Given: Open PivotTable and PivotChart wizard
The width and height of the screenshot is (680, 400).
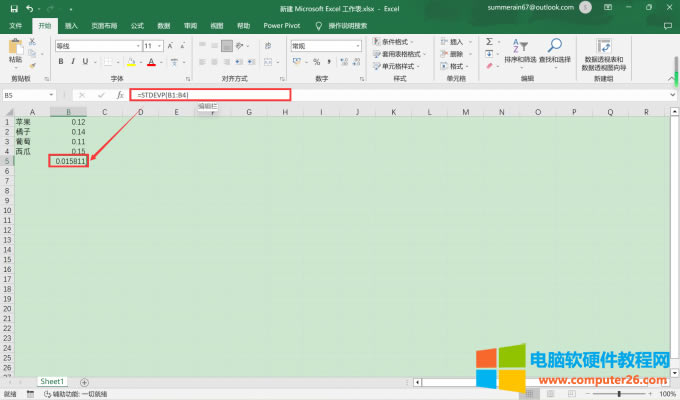Looking at the screenshot, I should click(x=604, y=52).
